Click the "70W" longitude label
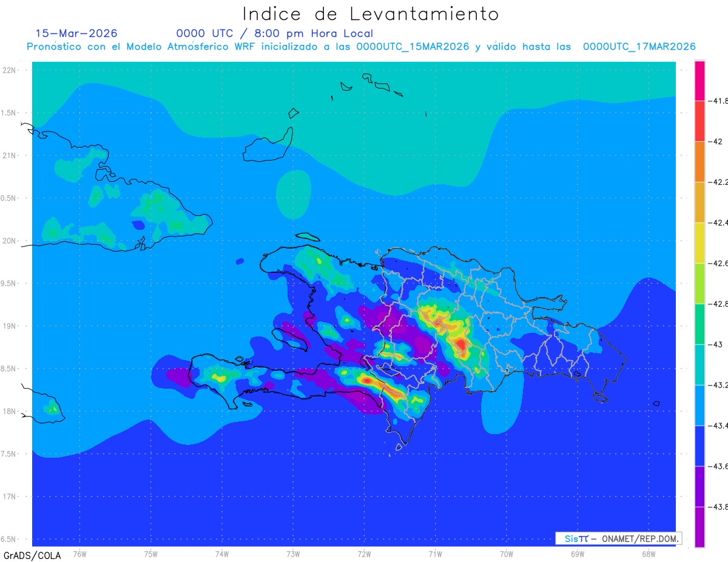This screenshot has height=562, width=728. 507,554
